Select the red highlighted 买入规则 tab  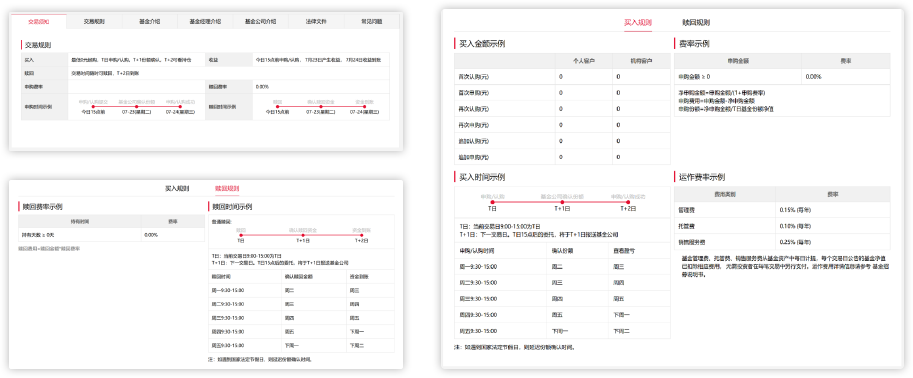click(x=638, y=23)
